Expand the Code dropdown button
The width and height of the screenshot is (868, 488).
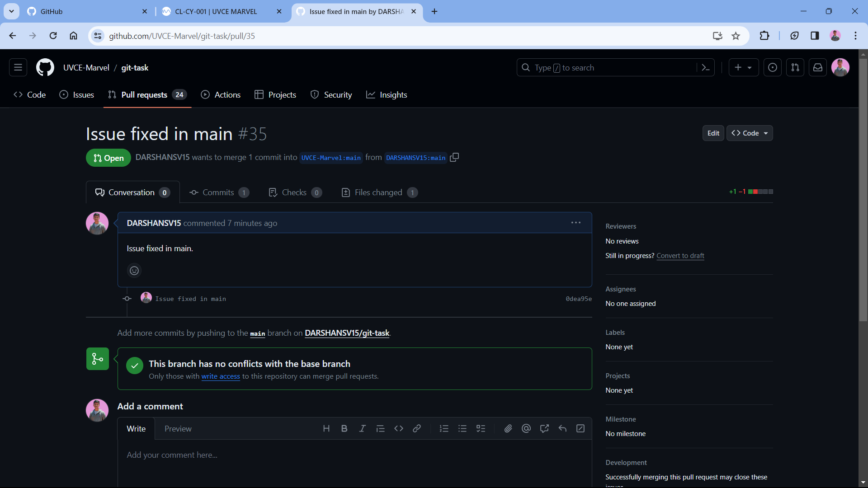pyautogui.click(x=750, y=133)
